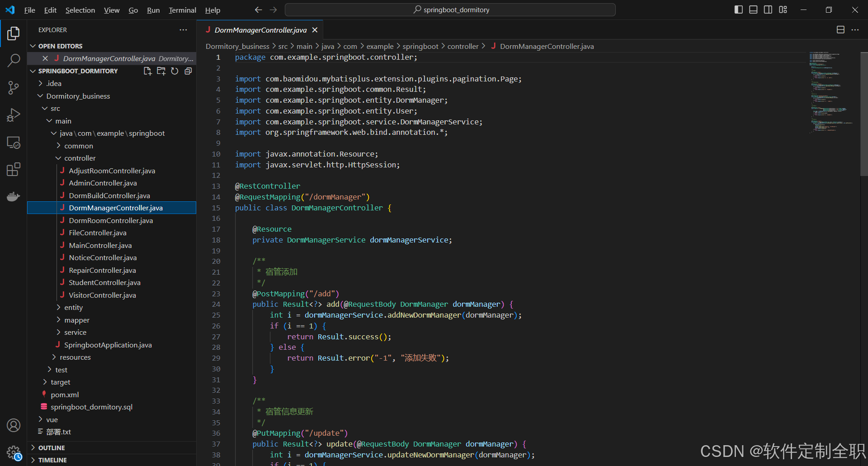
Task: Click the New File icon in explorer
Action: pos(147,71)
